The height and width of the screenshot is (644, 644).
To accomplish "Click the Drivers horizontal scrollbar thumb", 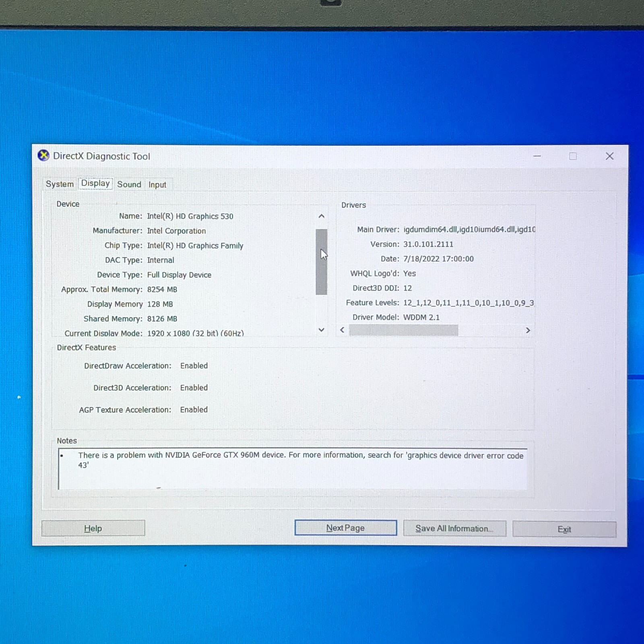I will (403, 330).
